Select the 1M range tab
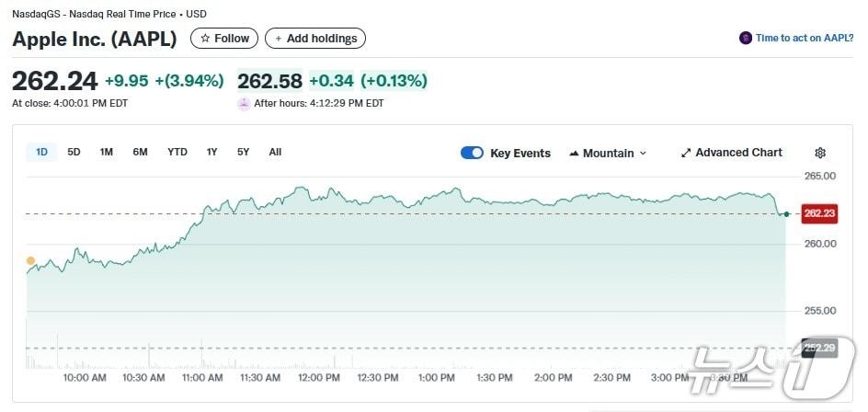This screenshot has width=868, height=412. pos(106,152)
